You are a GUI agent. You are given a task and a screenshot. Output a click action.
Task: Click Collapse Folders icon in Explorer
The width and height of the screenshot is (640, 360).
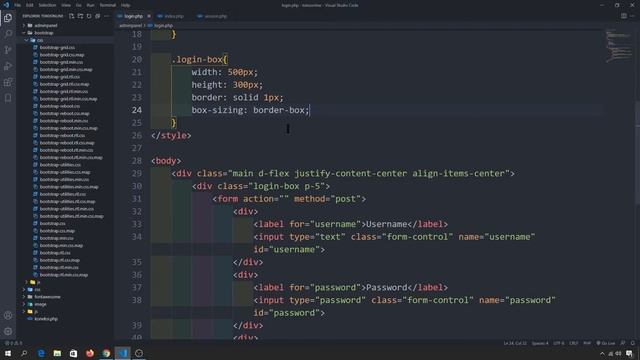click(97, 16)
